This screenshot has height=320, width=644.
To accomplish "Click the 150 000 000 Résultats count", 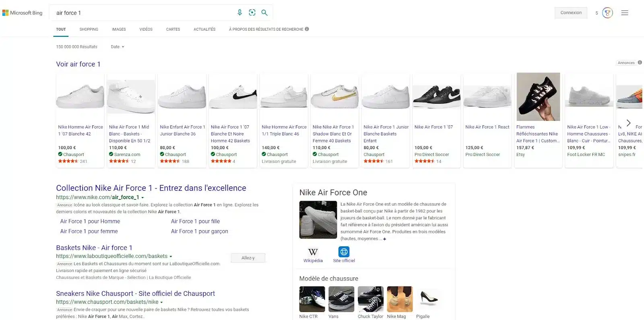I will coord(76,47).
